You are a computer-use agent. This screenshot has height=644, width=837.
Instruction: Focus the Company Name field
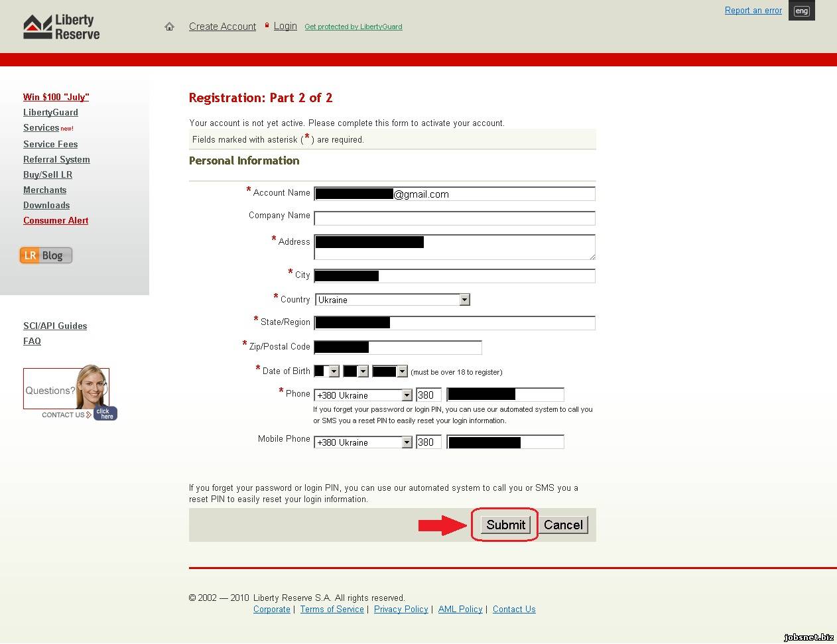coord(454,218)
